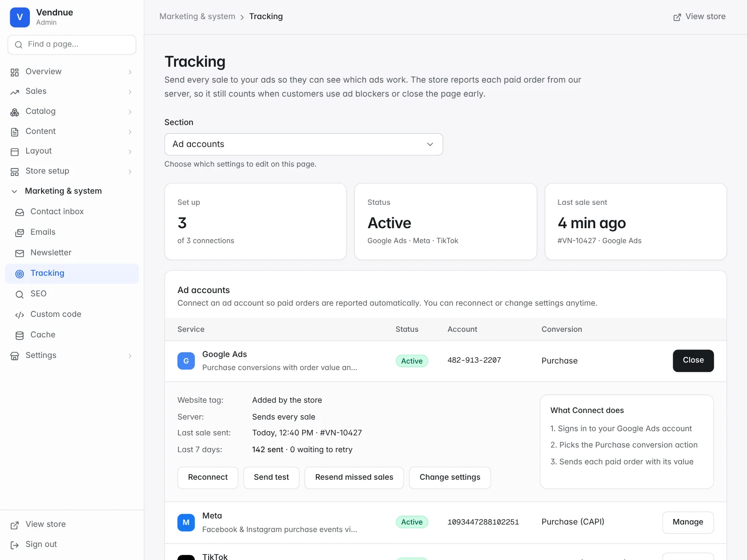Screen dimensions: 747x560
Task: Click the Layout panel icon
Action: 14,152
